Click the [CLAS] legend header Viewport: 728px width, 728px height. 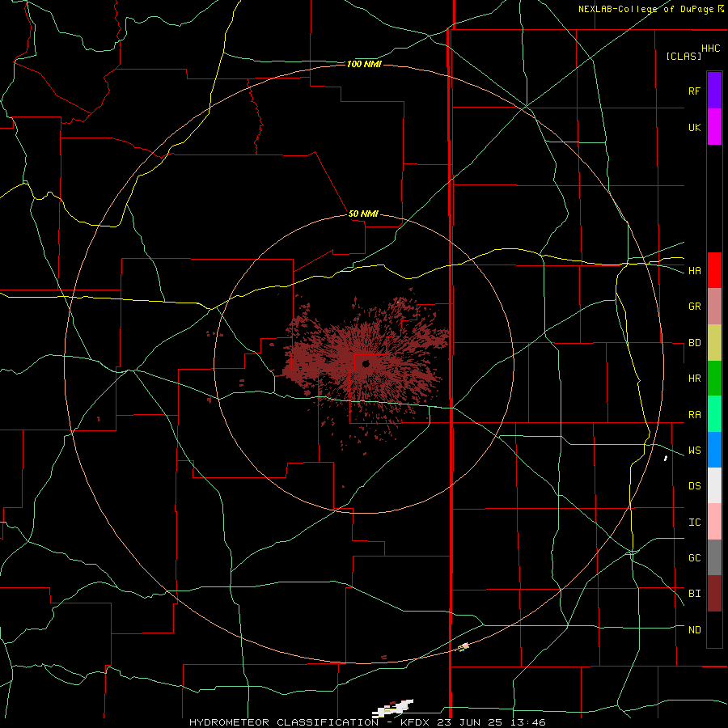pyautogui.click(x=684, y=56)
